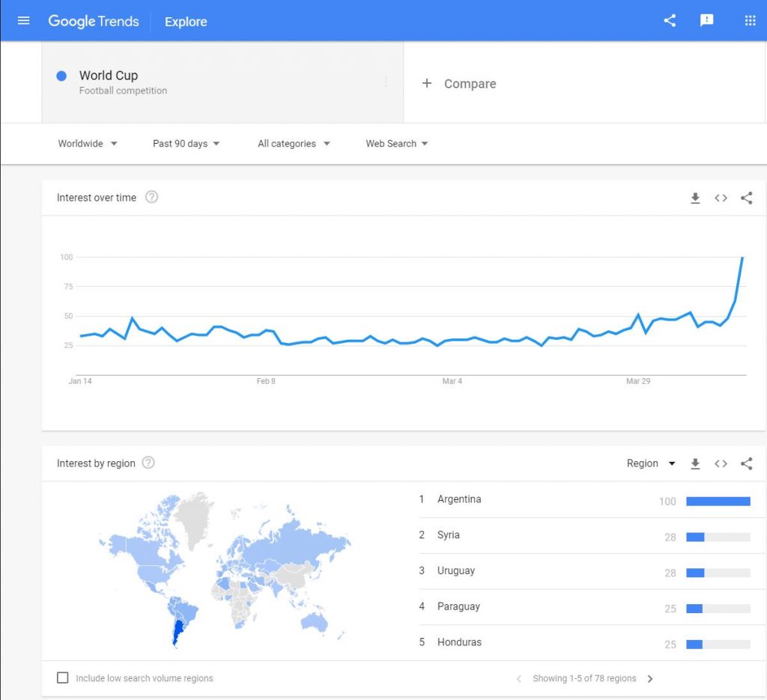Image resolution: width=767 pixels, height=700 pixels.
Task: Click the Google Trends logo
Action: click(94, 21)
